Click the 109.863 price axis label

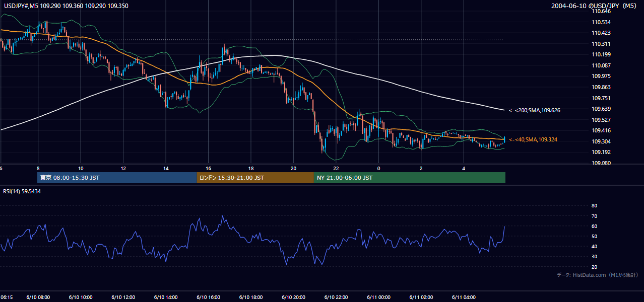pyautogui.click(x=601, y=87)
